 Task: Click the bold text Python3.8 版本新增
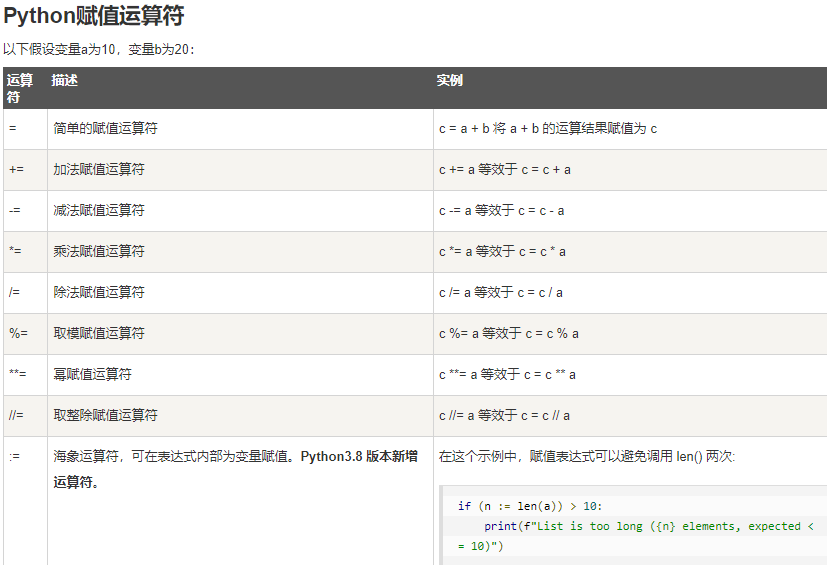click(x=359, y=456)
